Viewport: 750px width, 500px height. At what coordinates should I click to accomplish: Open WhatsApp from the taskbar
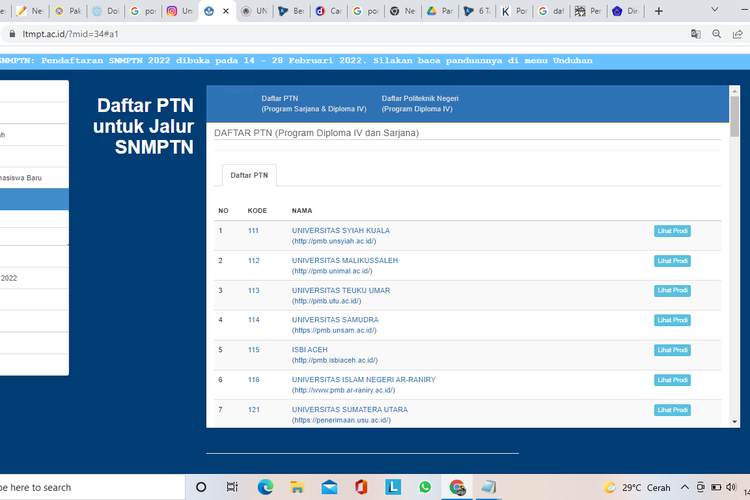425,487
